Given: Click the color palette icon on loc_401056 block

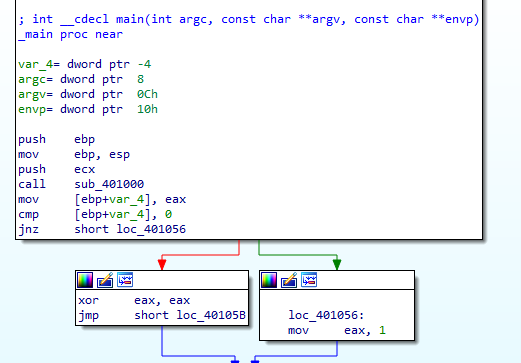Looking at the screenshot, I should tap(269, 280).
